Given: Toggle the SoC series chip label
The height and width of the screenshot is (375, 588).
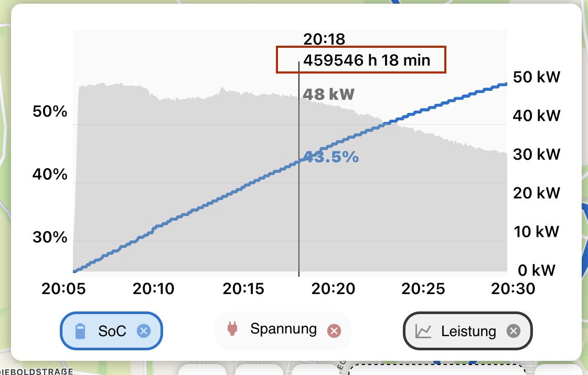Looking at the screenshot, I should (x=112, y=331).
